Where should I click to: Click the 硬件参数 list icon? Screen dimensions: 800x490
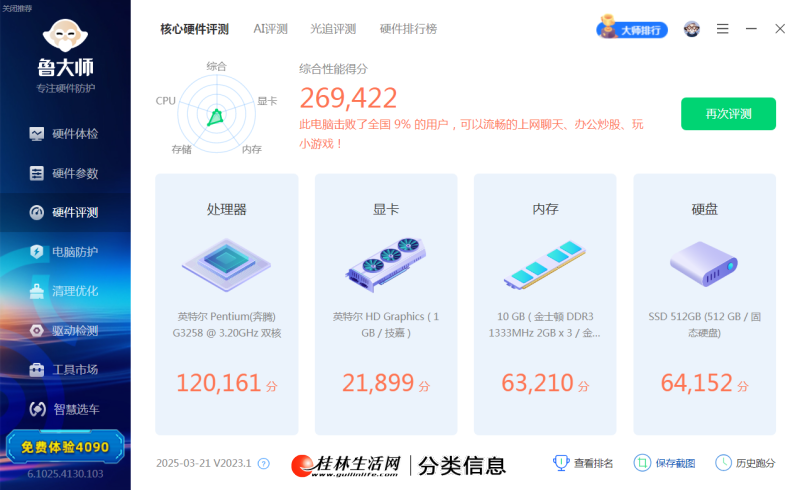pos(37,173)
